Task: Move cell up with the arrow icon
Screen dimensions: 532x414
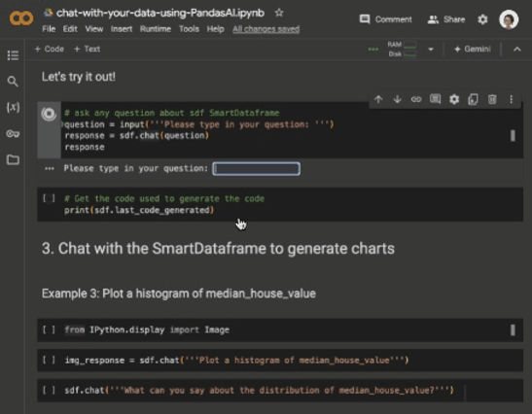Action: click(x=378, y=99)
